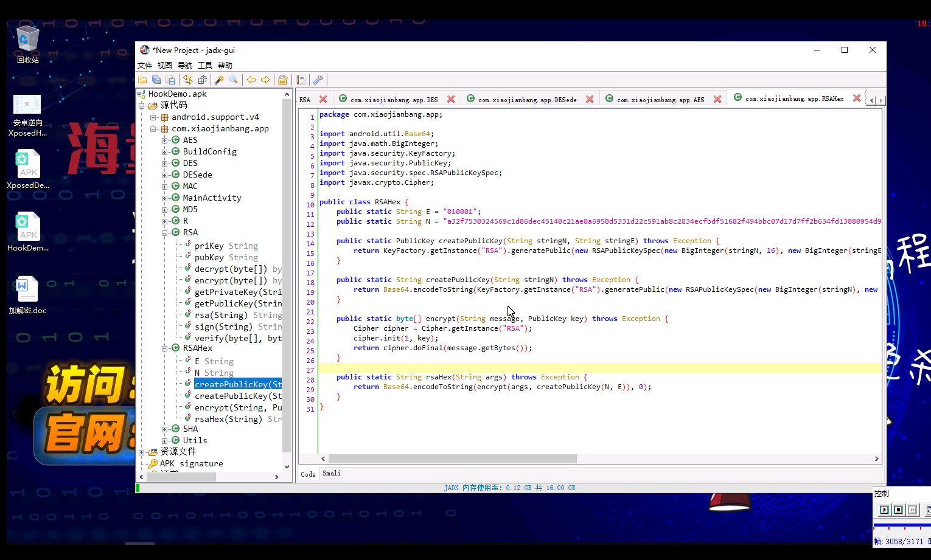The image size is (931, 560).
Task: Close the DES tab with its red X
Action: pos(451,99)
